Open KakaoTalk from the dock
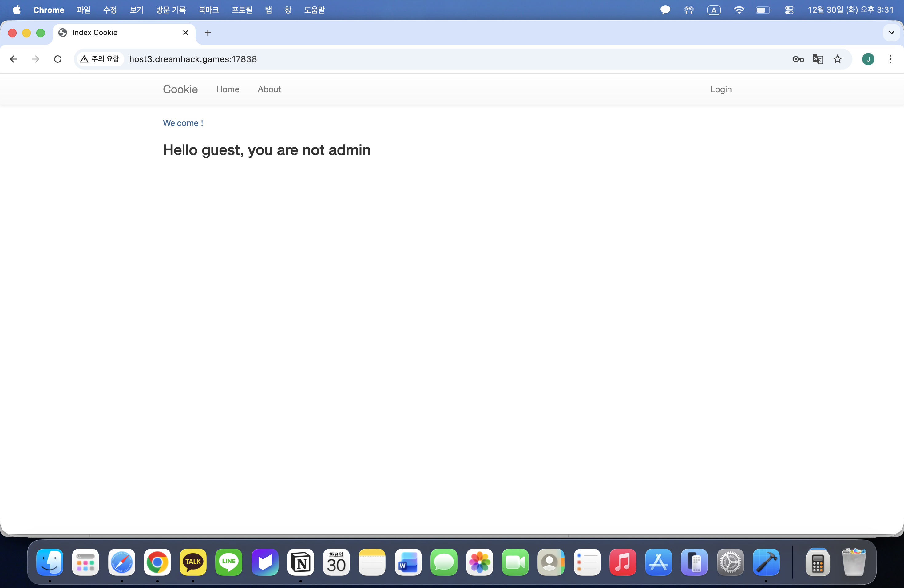 (193, 562)
